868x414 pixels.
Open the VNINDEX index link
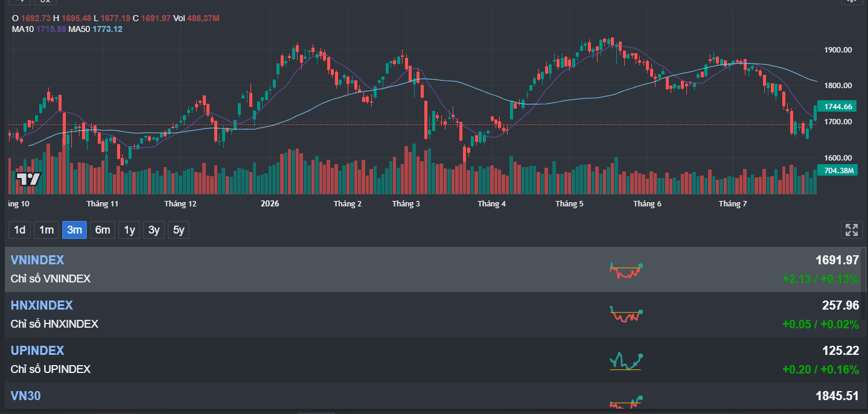(x=37, y=260)
